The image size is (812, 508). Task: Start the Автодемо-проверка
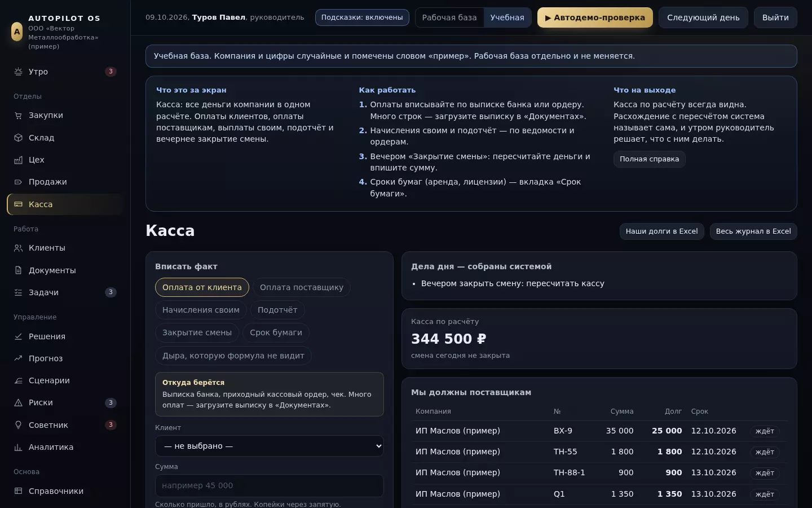(595, 17)
